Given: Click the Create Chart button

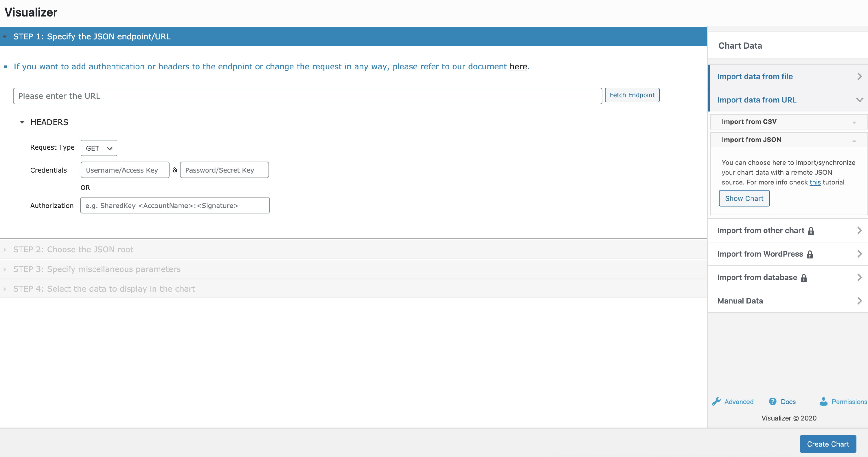Looking at the screenshot, I should point(827,444).
